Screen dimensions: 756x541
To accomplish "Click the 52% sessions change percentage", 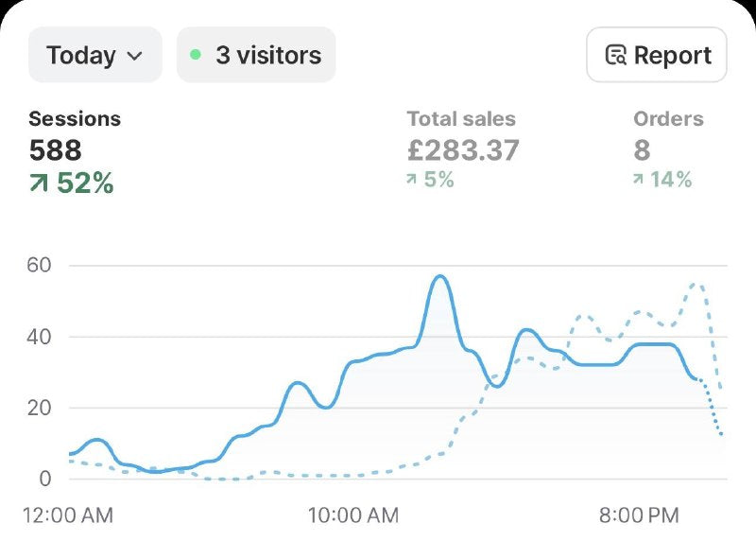I will tap(85, 183).
